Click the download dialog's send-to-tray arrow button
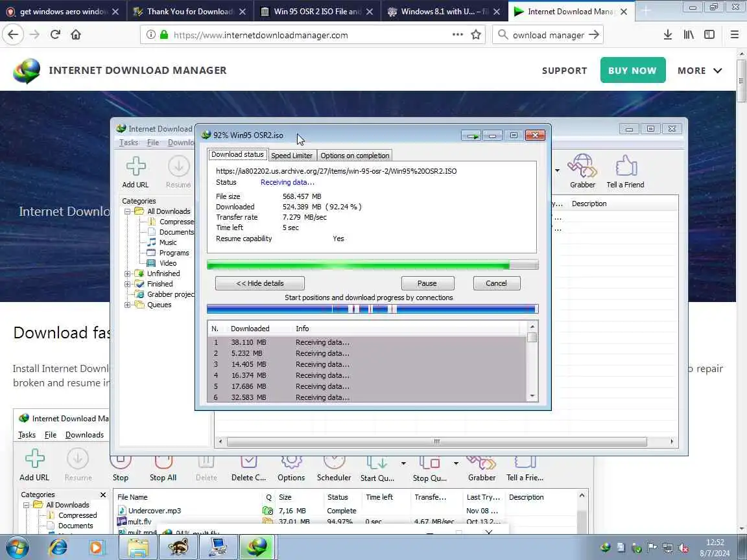 471,135
